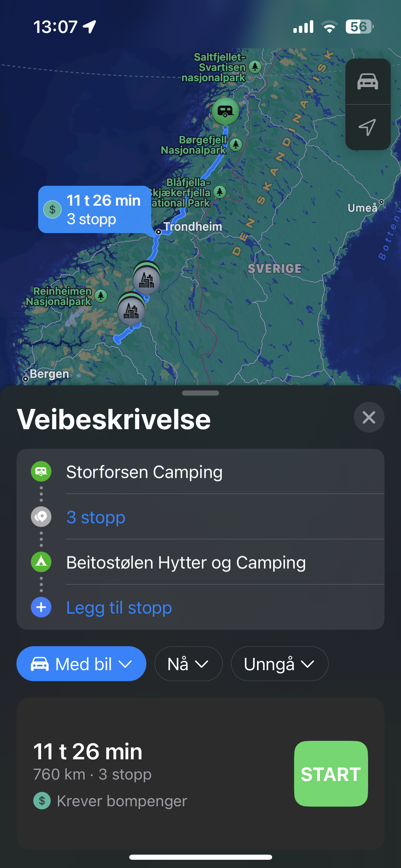The image size is (401, 868).
Task: Tap the grey 3 stopp waypoint icon
Action: [41, 517]
